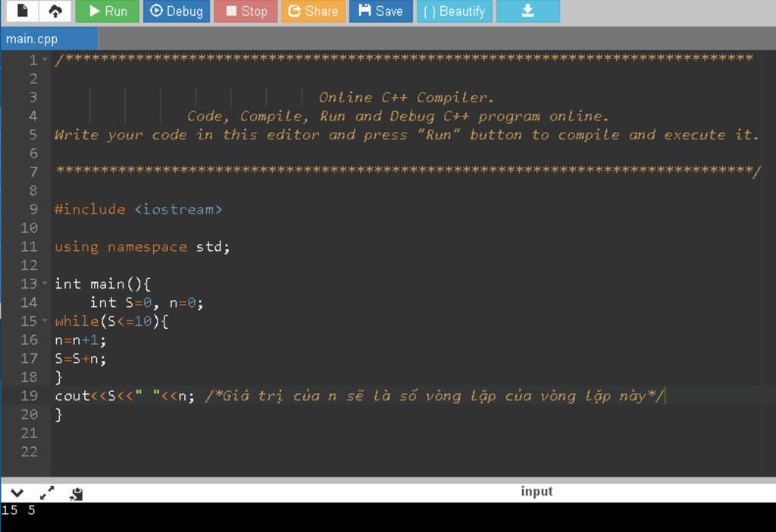Download the code with the download arrow icon
Screen dimensions: 776x532
528,11
